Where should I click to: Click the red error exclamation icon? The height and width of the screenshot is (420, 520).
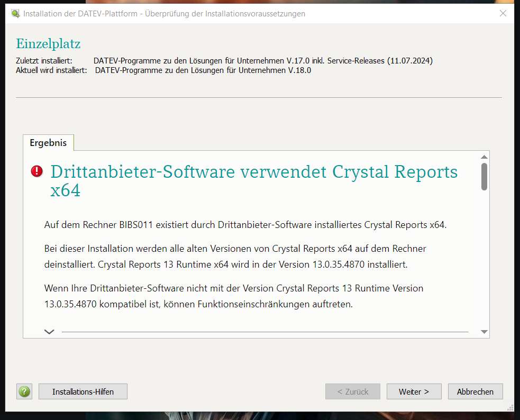(37, 171)
